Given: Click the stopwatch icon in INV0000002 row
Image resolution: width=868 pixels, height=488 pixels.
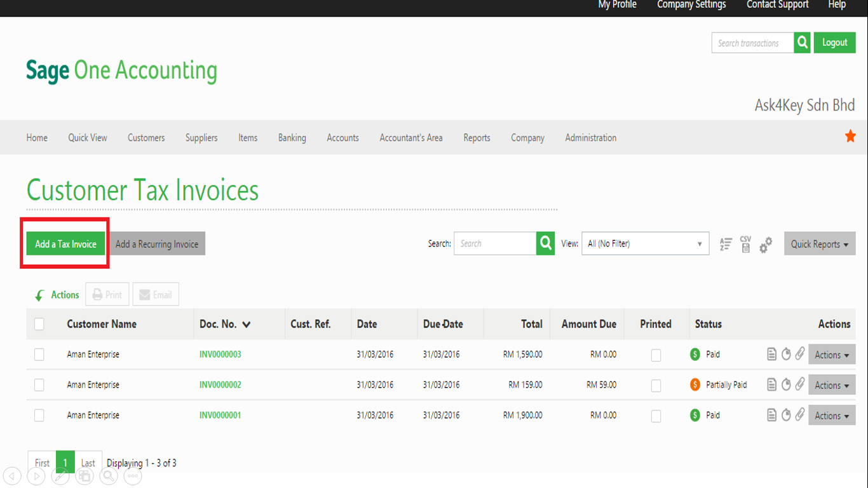Looking at the screenshot, I should coord(786,384).
